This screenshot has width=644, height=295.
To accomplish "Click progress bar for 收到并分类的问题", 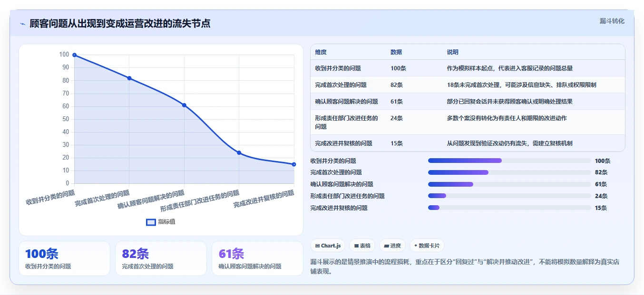I will pos(509,161).
